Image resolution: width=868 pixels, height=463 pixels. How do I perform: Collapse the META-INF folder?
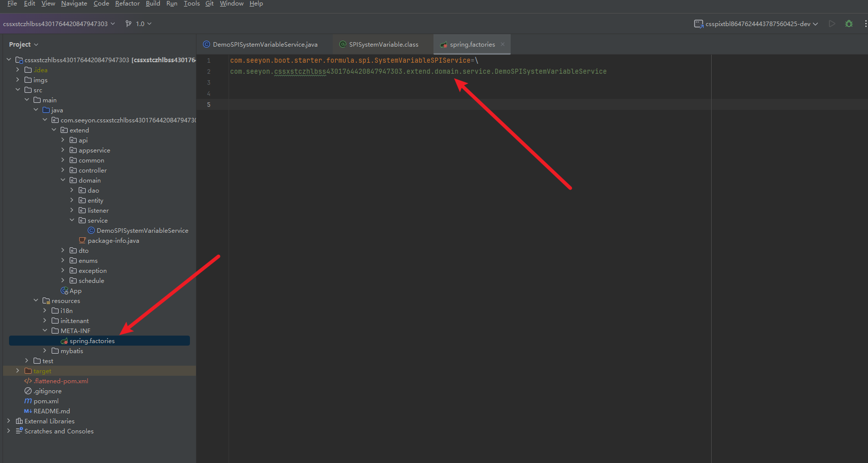[x=45, y=331]
